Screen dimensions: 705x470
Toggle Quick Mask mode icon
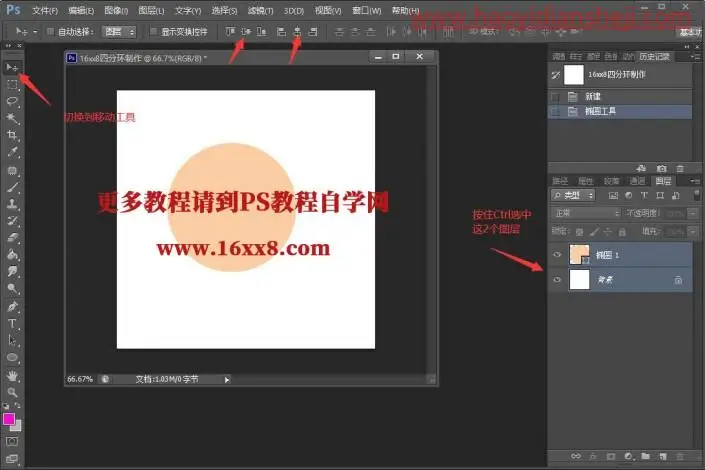(12, 442)
